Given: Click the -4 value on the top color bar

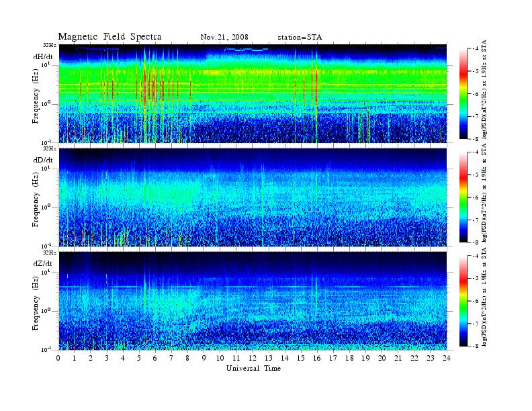Looking at the screenshot, I should point(476,49).
